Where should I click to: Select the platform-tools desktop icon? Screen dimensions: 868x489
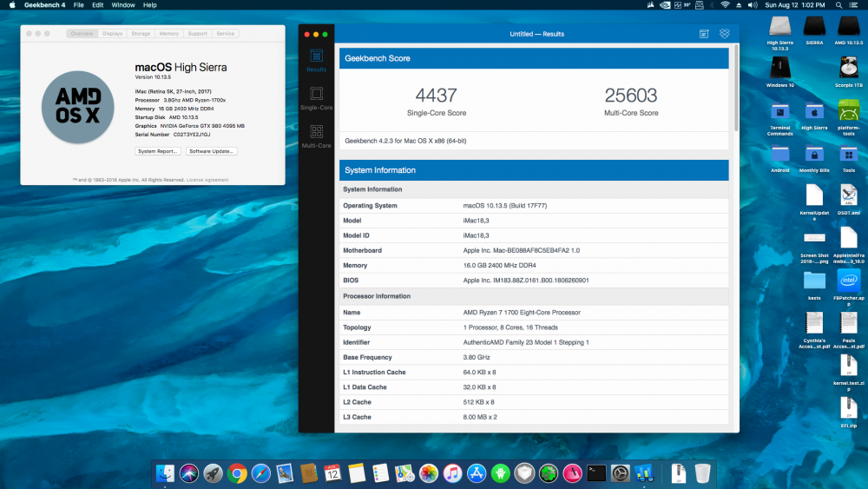point(849,117)
